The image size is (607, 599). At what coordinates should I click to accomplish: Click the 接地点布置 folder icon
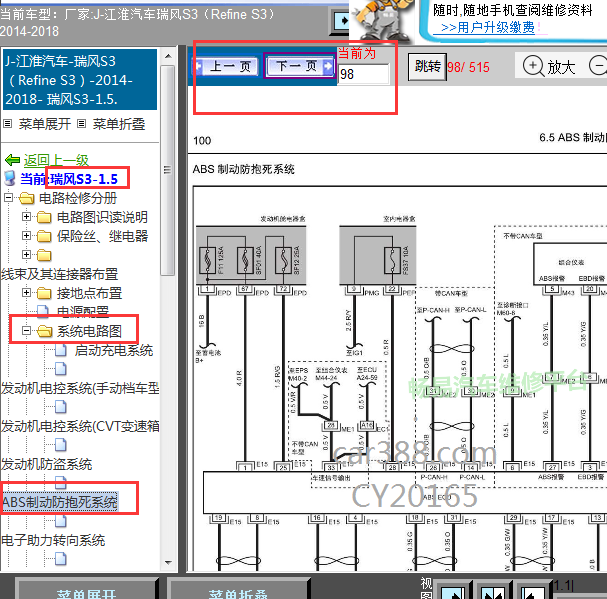tap(44, 293)
